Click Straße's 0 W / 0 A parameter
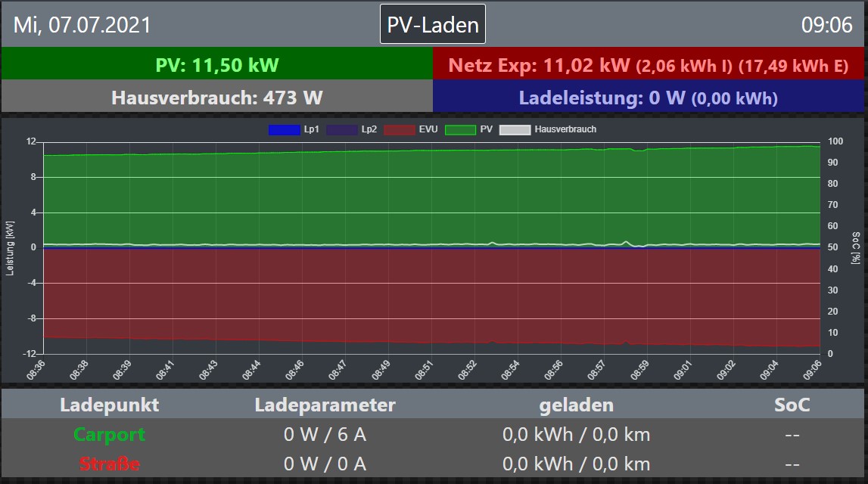Image resolution: width=868 pixels, height=484 pixels. pos(325,464)
